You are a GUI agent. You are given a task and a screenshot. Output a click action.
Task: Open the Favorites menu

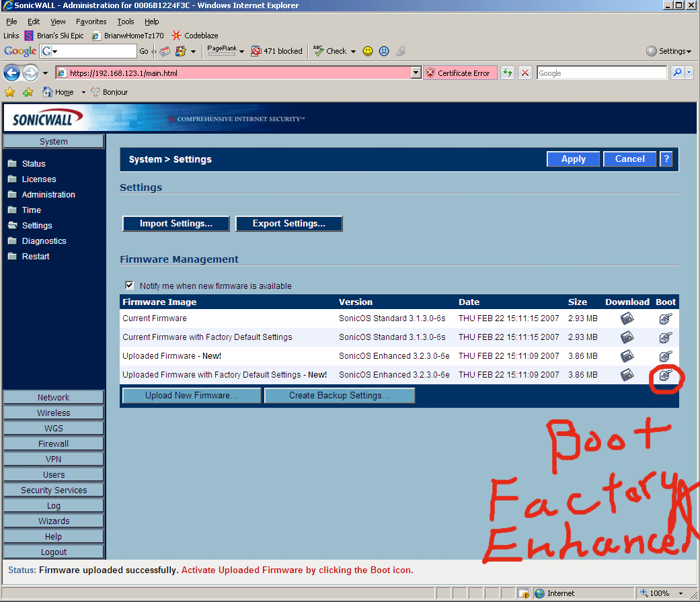(91, 21)
